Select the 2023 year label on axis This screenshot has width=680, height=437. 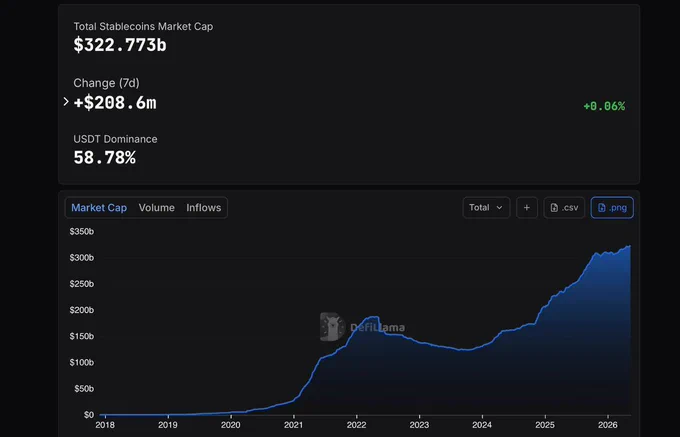[x=419, y=425]
